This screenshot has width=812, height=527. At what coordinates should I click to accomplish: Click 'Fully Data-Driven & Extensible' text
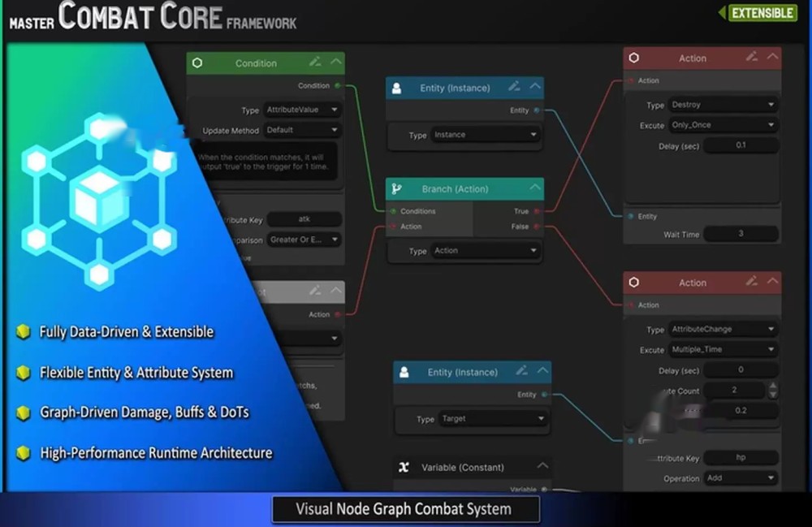127,332
